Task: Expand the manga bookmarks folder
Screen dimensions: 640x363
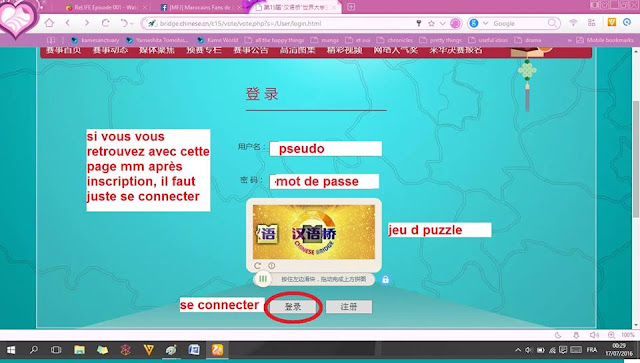Action: click(x=324, y=40)
